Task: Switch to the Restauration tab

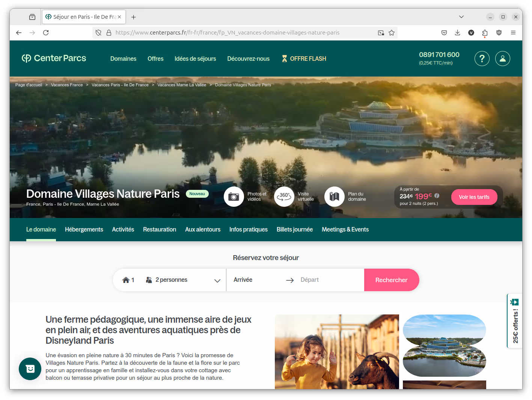Action: 160,229
